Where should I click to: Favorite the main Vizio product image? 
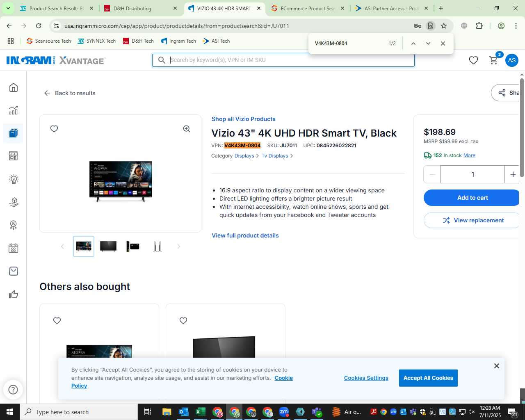(x=54, y=129)
